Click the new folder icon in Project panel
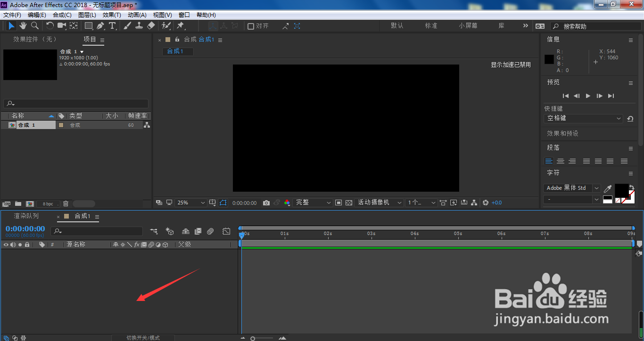The width and height of the screenshot is (644, 341). click(x=18, y=204)
